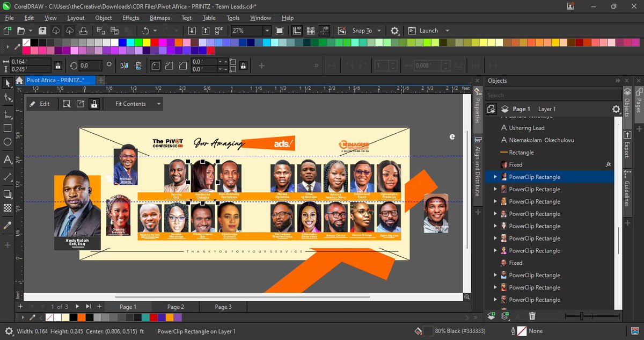Click the New document icon
Viewport: 644px width, 340px height.
(8, 31)
